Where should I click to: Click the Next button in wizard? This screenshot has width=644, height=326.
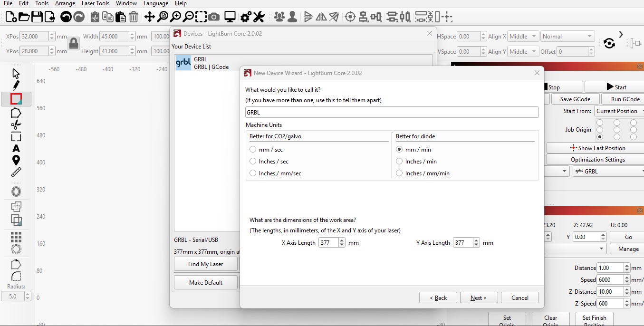(x=479, y=298)
